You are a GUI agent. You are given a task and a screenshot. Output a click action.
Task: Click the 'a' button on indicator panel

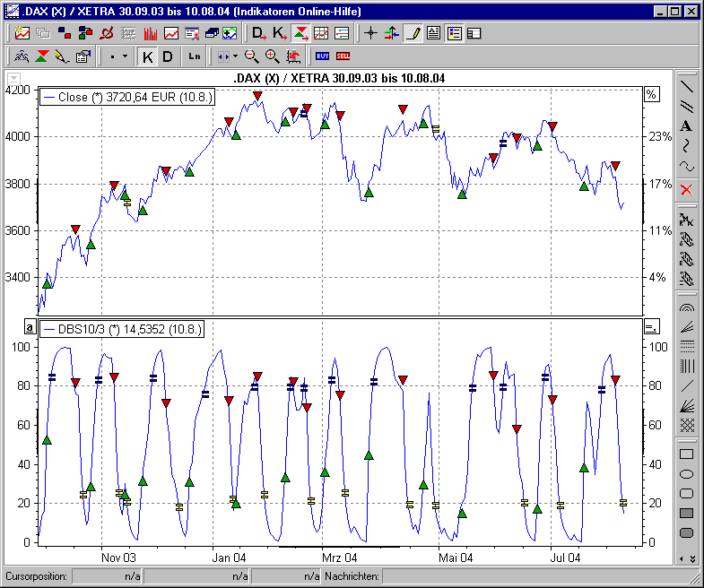(x=30, y=327)
